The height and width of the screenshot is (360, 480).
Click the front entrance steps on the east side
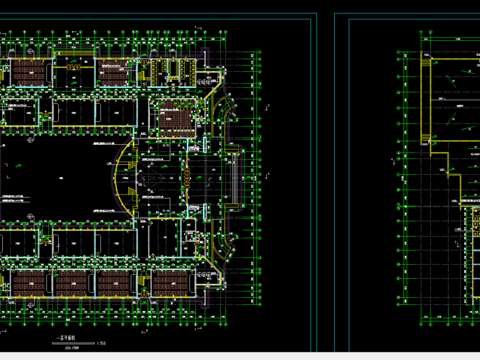235,177
